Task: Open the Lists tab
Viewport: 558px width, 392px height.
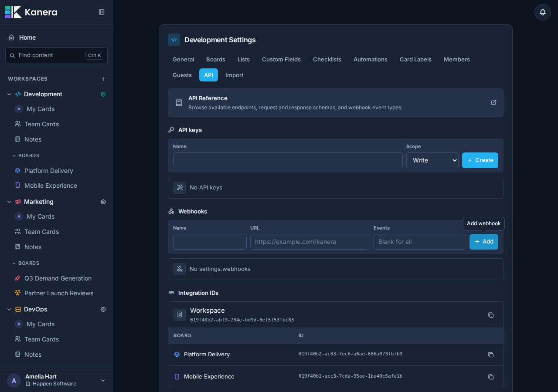Action: tap(244, 59)
